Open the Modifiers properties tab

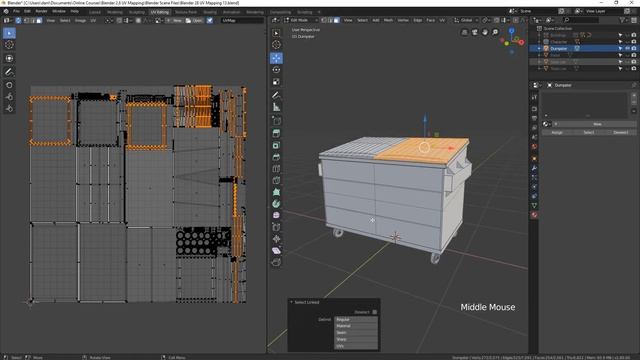point(534,168)
